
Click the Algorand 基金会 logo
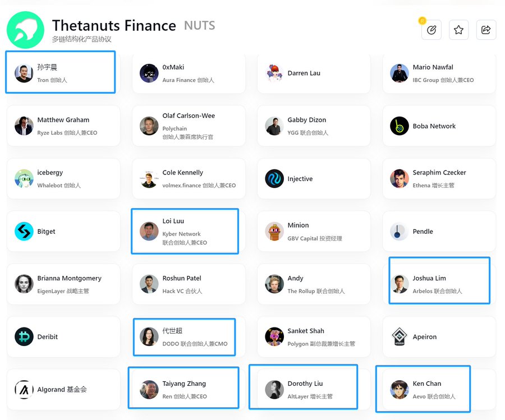coord(24,389)
